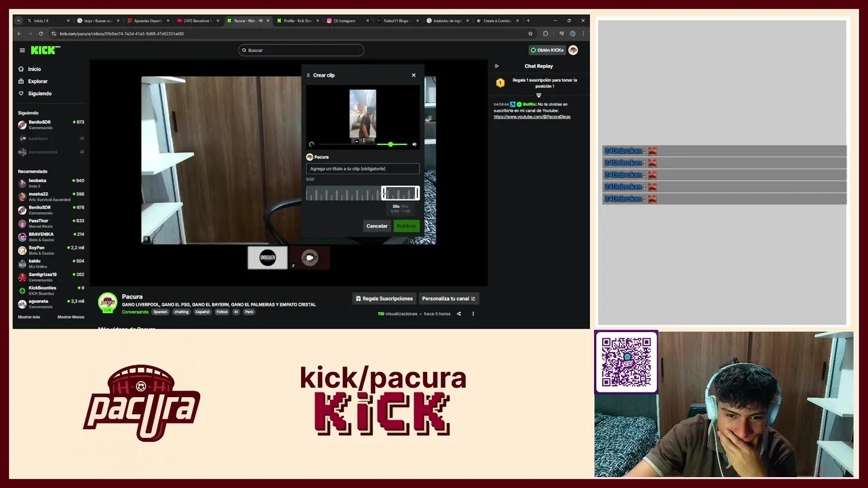This screenshot has width=868, height=488.
Task: Open agusneta recommended channel
Action: pyautogui.click(x=51, y=304)
